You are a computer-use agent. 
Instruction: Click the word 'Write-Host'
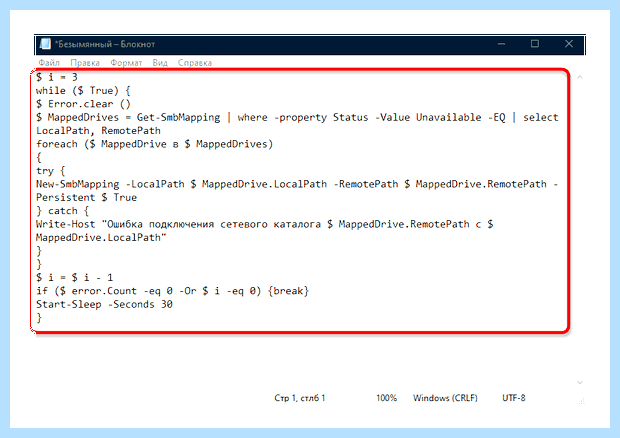coord(66,224)
